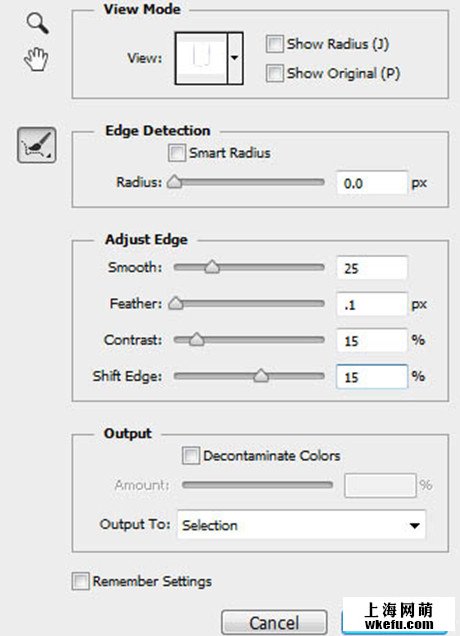The image size is (460, 636).
Task: Enable the Show Radius (J) checkbox
Action: 274,44
